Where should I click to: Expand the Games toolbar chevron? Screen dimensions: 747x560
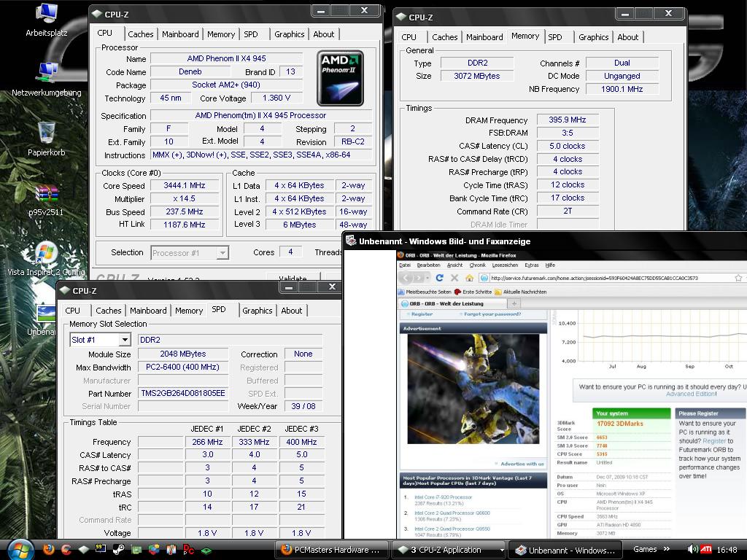(x=667, y=549)
